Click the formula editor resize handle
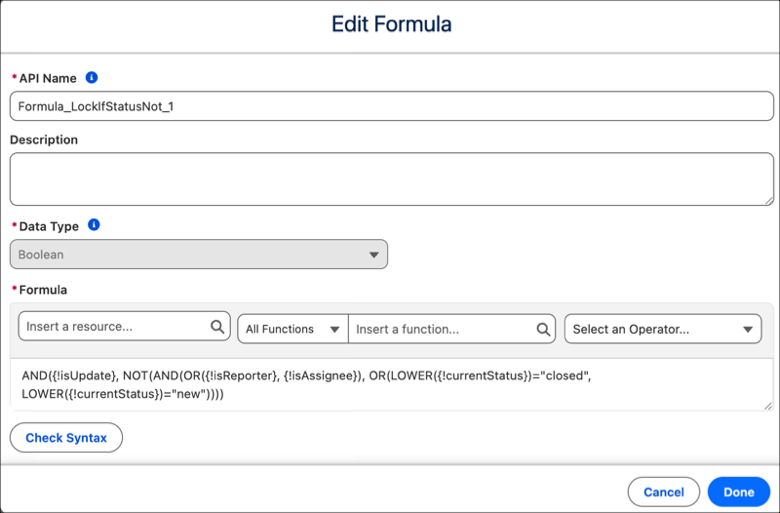The image size is (780, 513). pos(769,406)
